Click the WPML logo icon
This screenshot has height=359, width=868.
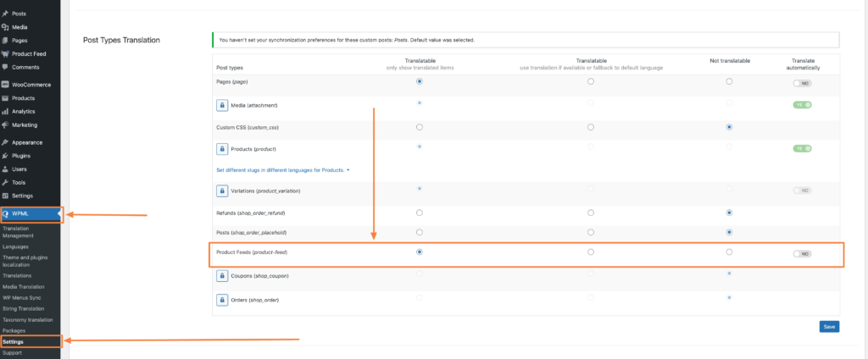pos(6,214)
